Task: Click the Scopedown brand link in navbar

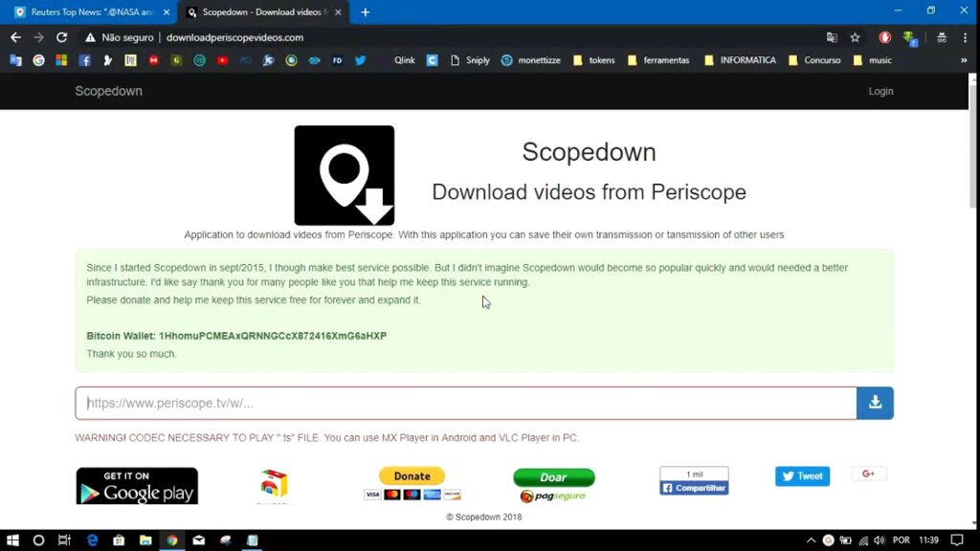Action: tap(109, 91)
